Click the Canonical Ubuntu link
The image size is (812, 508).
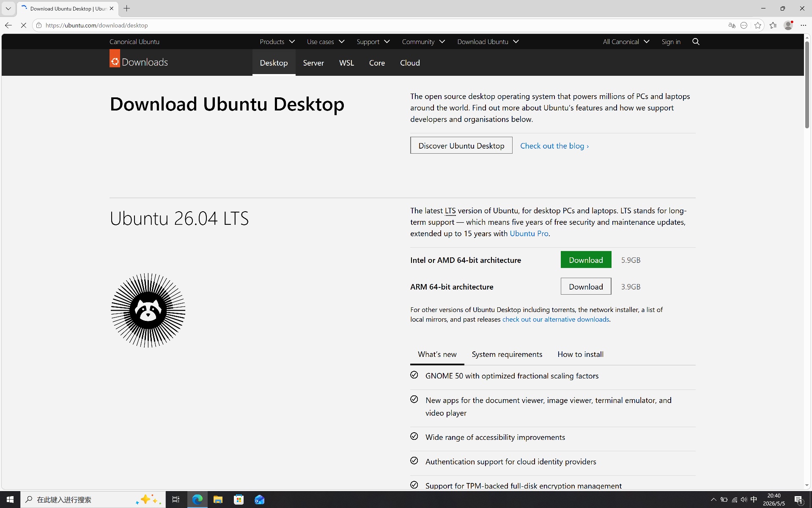134,41
